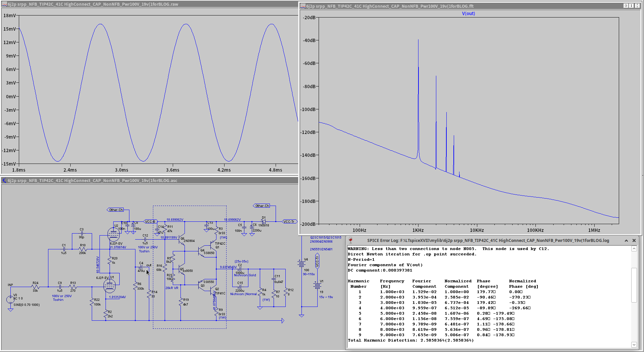Click the V(out) trace label in FFT plot
Image resolution: width=644 pixels, height=352 pixels.
pyautogui.click(x=468, y=13)
